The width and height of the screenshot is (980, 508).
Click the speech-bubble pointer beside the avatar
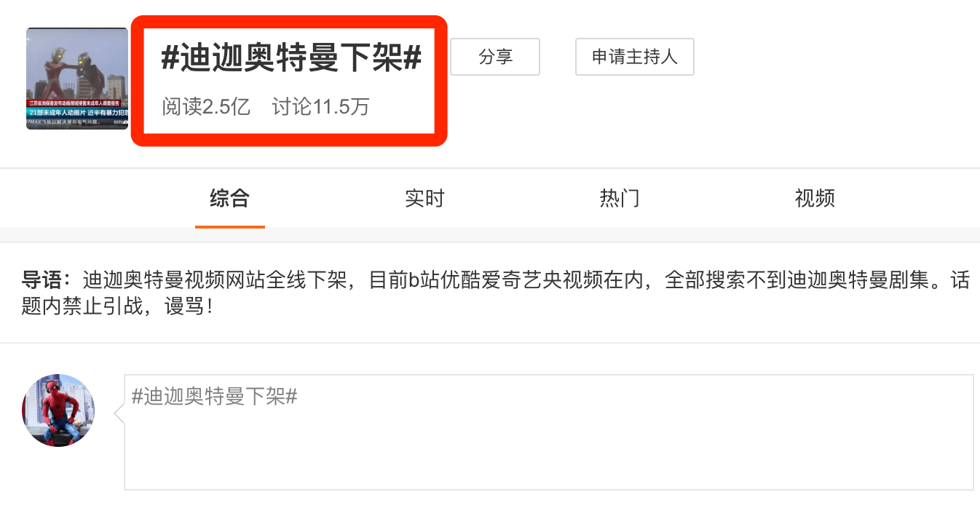[x=119, y=413]
